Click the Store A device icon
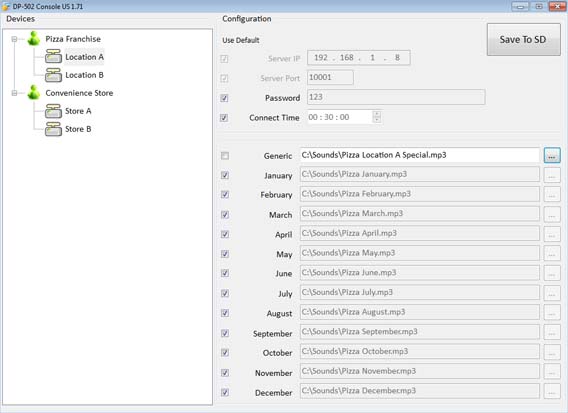Screen dimensions: 568x413 pos(53,111)
